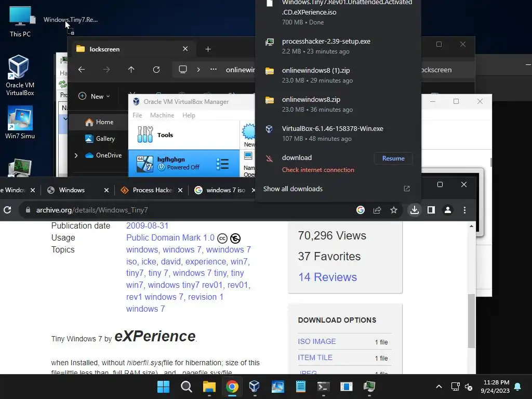The image size is (532, 399).
Task: Share this page icon in Chrome
Action: [x=377, y=210]
